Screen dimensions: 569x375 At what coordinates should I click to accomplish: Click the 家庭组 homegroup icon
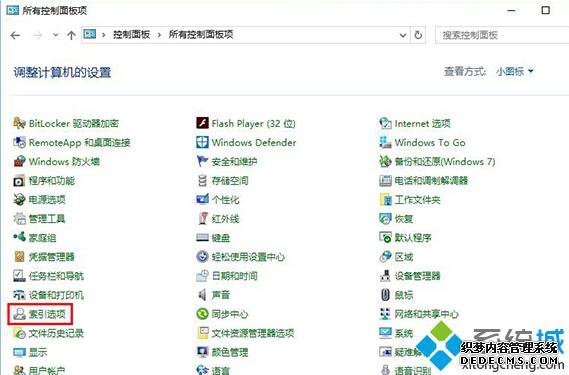coord(19,237)
